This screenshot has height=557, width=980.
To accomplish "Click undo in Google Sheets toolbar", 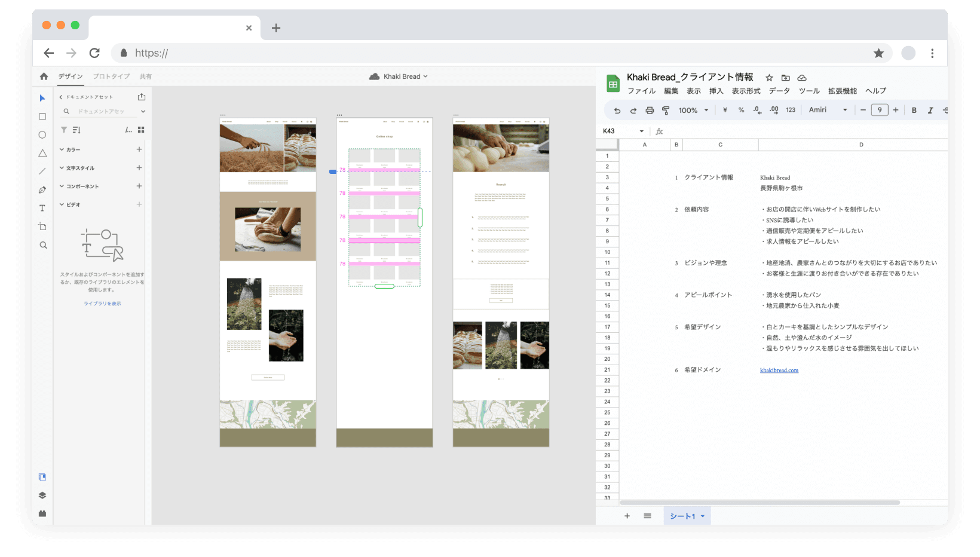I will coord(617,111).
